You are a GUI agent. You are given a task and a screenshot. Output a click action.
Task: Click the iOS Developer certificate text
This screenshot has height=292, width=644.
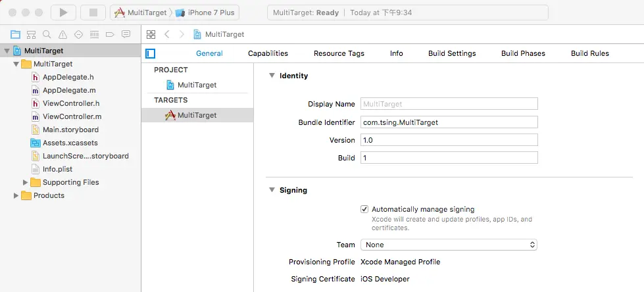pos(385,280)
